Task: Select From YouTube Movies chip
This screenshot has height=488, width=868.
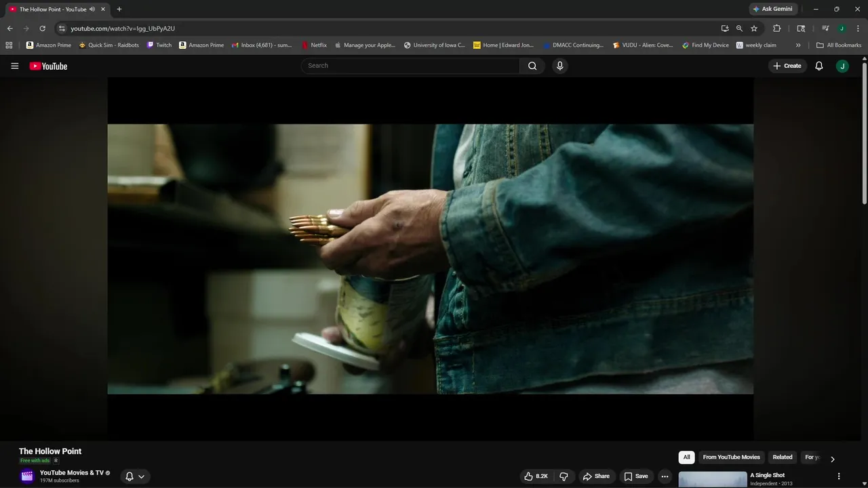Action: click(x=731, y=457)
